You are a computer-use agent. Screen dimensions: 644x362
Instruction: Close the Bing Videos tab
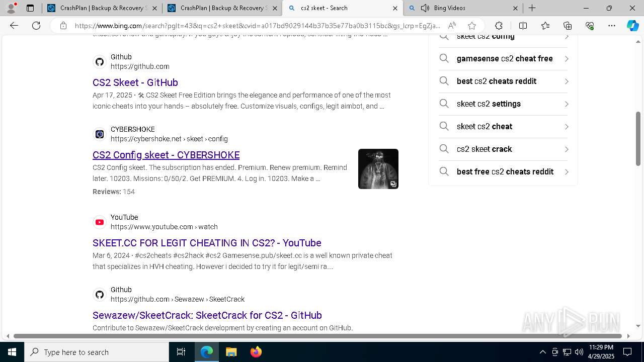coord(515,8)
